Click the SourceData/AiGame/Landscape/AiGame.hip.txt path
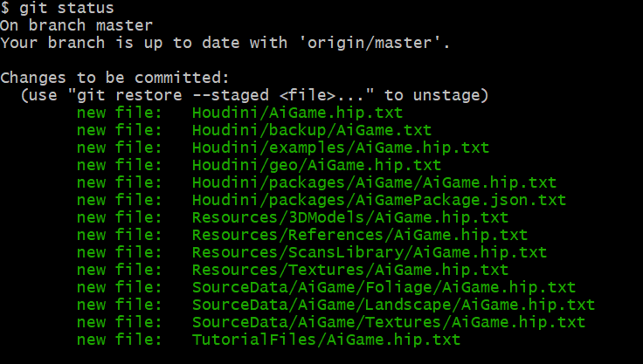This screenshot has height=364, width=643. click(x=393, y=305)
